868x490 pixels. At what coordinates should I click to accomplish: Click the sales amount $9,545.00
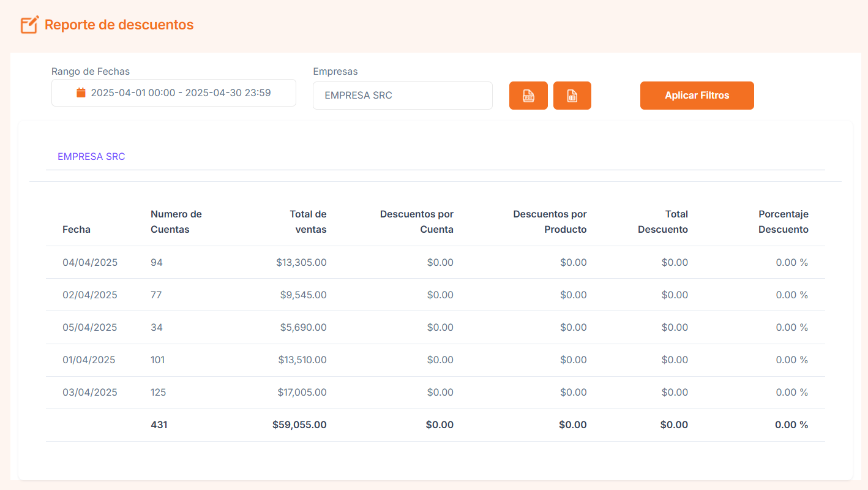304,295
